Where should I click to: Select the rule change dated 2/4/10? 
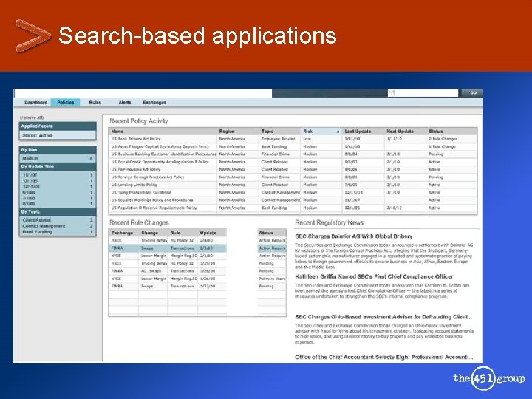point(197,240)
